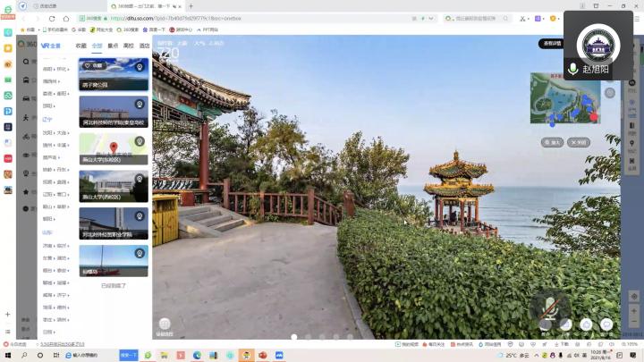This screenshot has width=644, height=362.
Task: Favorite the first scenic spot with heart button
Action: tap(93, 65)
